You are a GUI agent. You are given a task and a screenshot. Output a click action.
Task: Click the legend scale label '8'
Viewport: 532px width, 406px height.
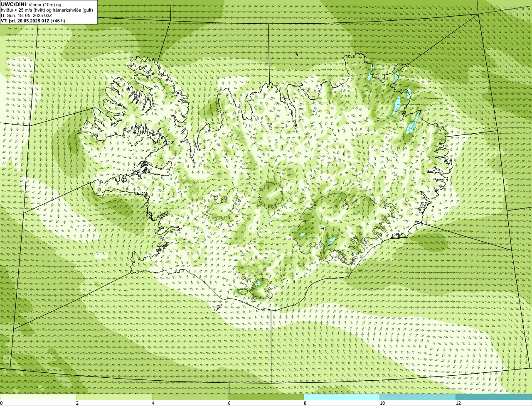305,403
